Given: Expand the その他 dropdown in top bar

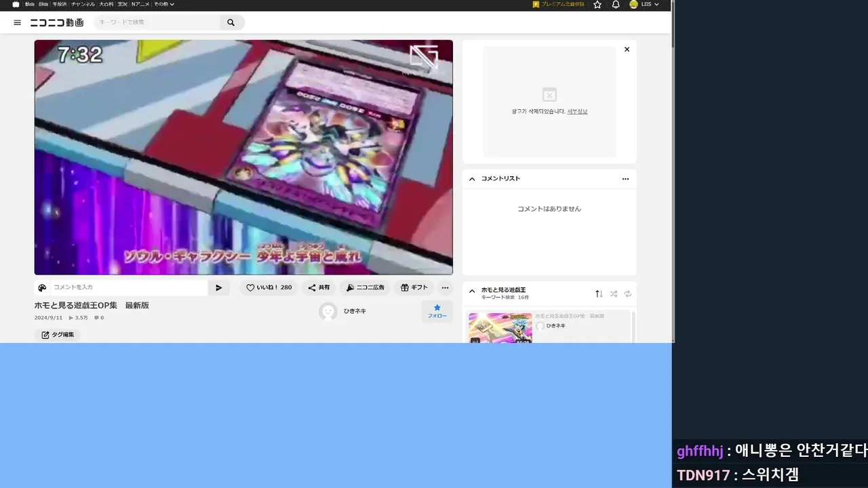Looking at the screenshot, I should point(163,4).
